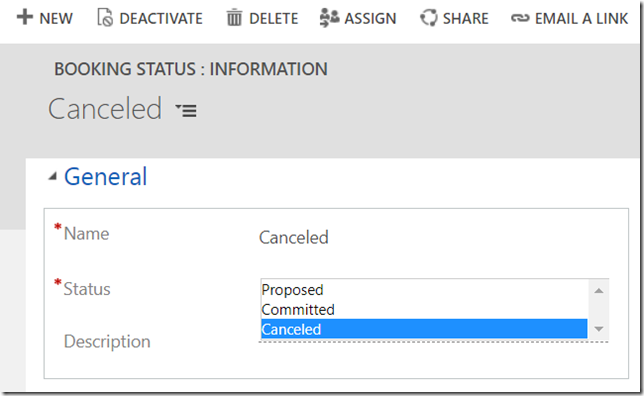Image resolution: width=644 pixels, height=396 pixels.
Task: Click the Name field value Canceled
Action: click(294, 237)
